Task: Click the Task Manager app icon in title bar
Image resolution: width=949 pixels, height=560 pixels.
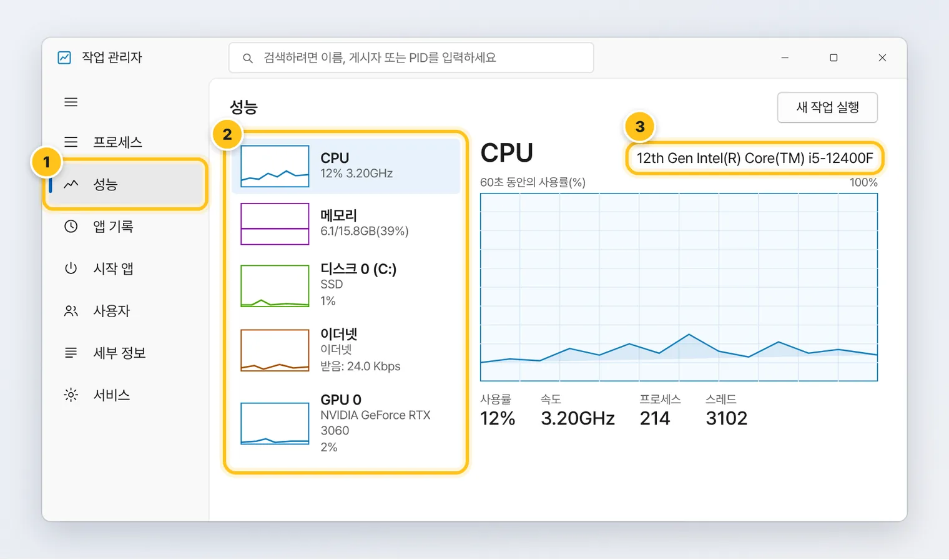Action: tap(64, 57)
